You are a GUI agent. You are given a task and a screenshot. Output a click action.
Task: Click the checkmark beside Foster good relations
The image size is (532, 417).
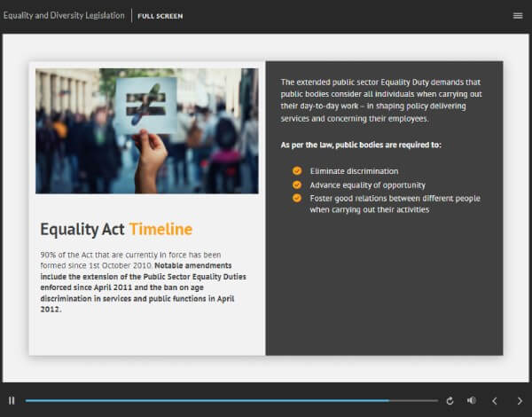[297, 198]
